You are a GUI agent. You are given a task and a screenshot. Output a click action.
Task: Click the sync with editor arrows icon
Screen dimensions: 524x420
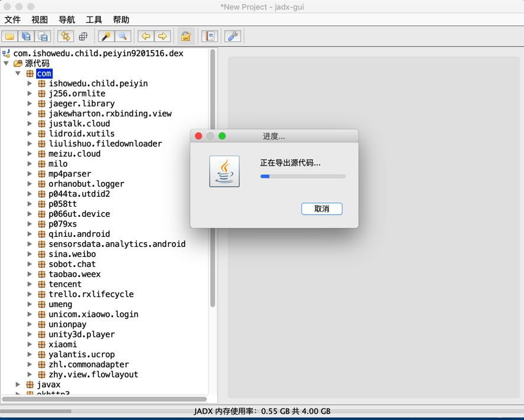[x=66, y=36]
